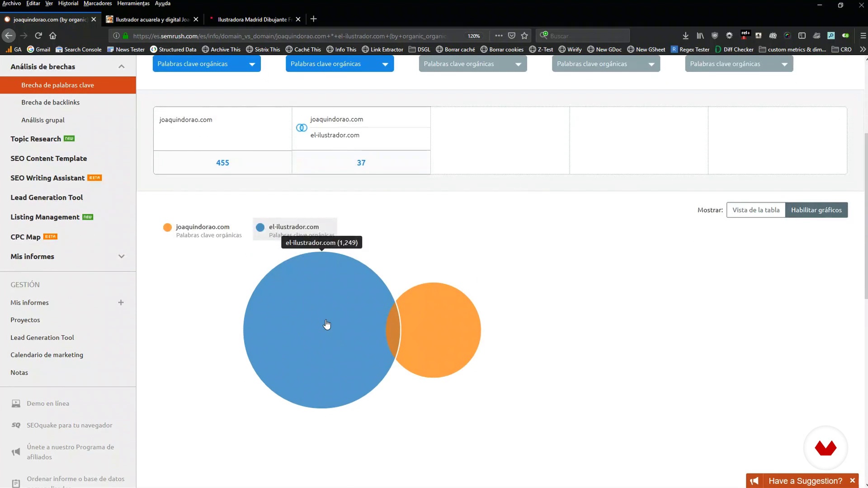Open the first Palabras clave orgánicas dropdown
This screenshot has height=488, width=868.
207,64
